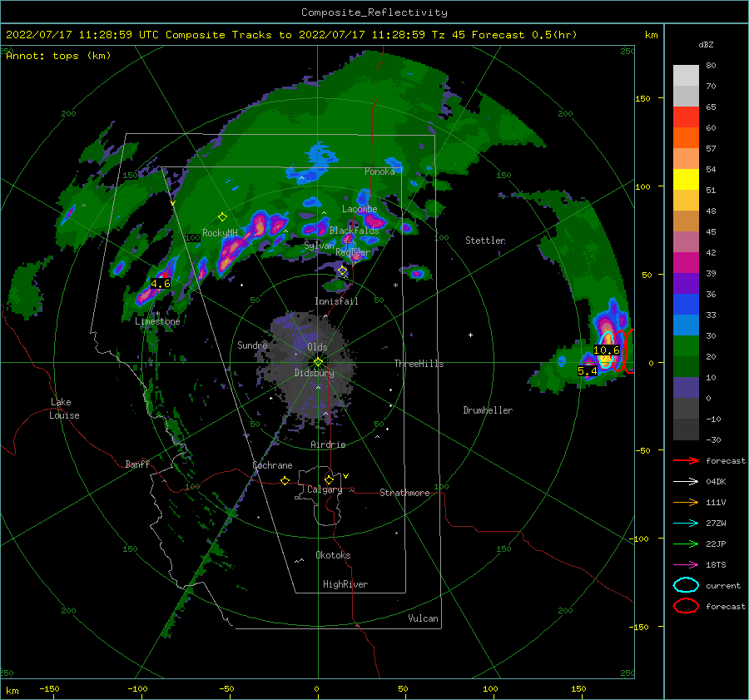749x700 pixels.
Task: Click the dBZ colorbar heading
Action: coord(706,45)
